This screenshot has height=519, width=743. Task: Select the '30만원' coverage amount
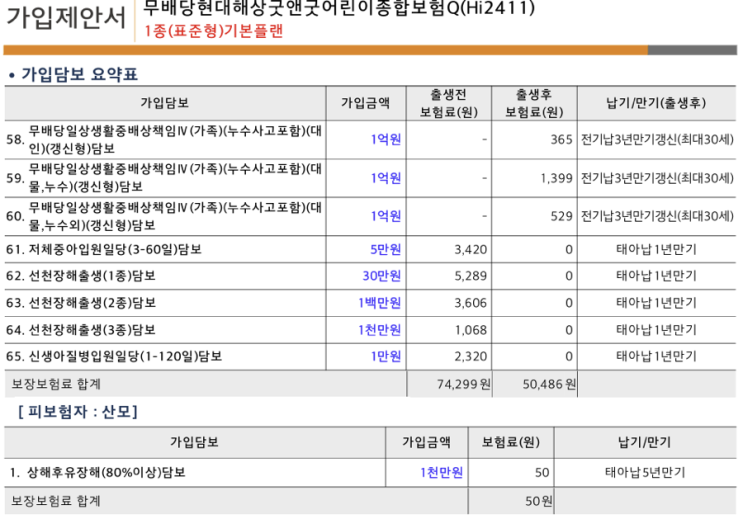point(382,276)
